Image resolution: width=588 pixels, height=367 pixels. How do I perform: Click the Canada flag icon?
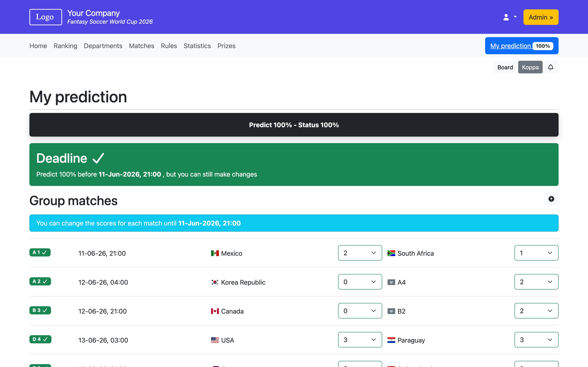tap(215, 311)
